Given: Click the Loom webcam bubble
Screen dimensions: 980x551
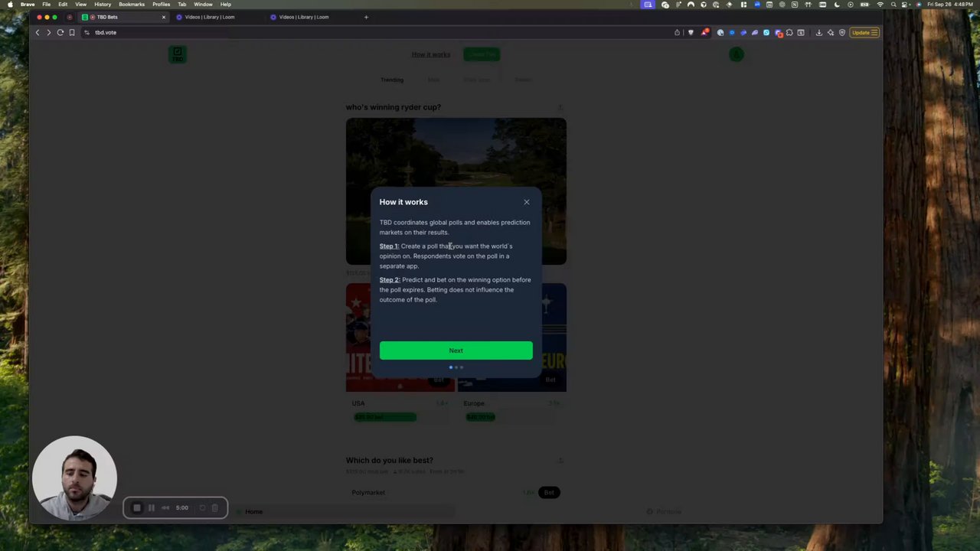Looking at the screenshot, I should (74, 478).
